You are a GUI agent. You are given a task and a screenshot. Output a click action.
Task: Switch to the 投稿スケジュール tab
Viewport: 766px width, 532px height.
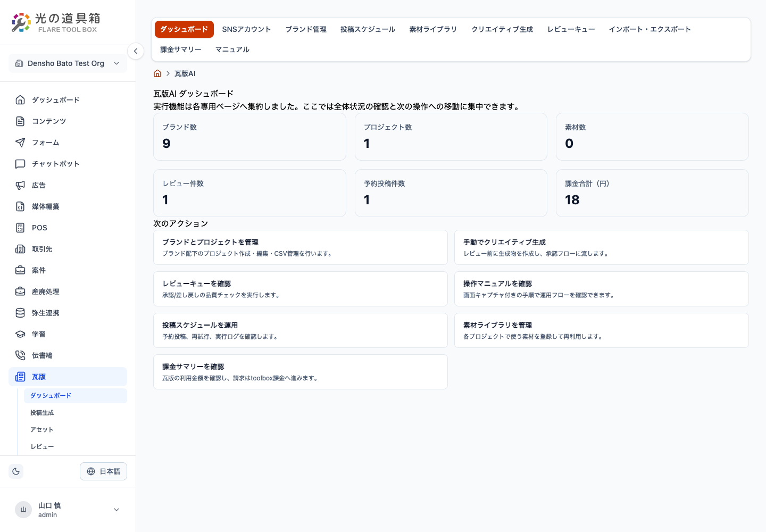(x=368, y=29)
